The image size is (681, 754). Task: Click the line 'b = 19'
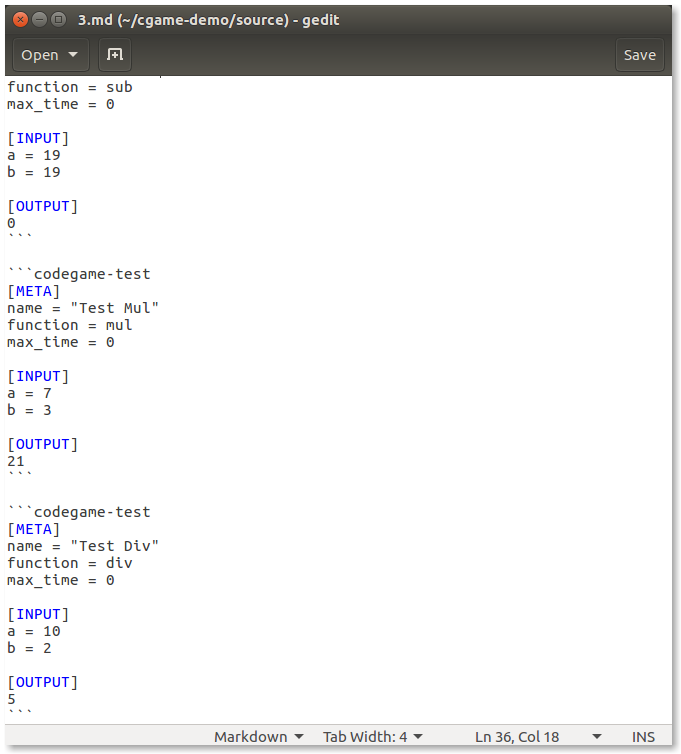coord(34,172)
